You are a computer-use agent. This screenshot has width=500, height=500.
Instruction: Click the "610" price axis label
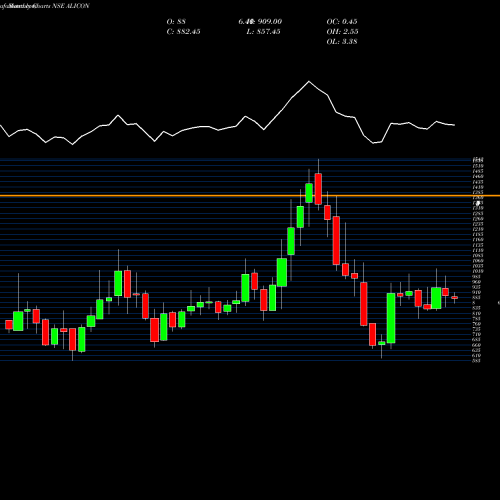(477, 355)
